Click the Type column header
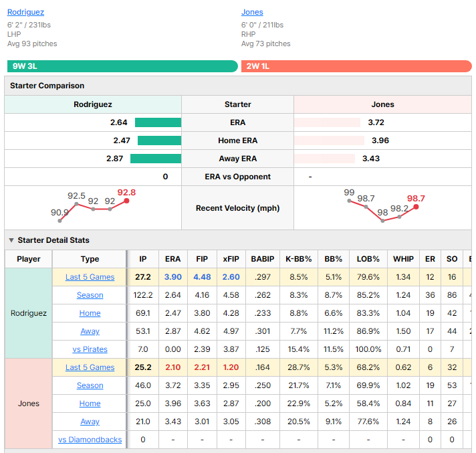Viewport: 476px width, 453px height. [90, 259]
